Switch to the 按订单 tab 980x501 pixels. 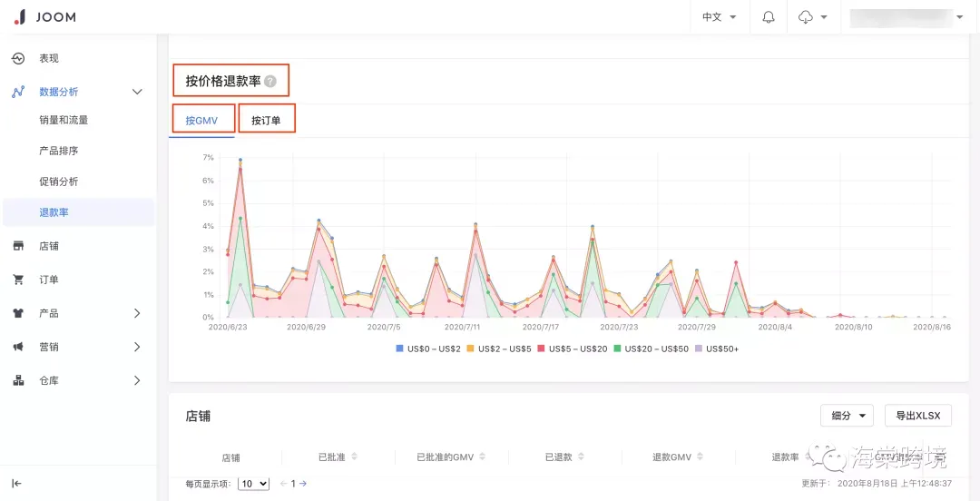click(266, 121)
